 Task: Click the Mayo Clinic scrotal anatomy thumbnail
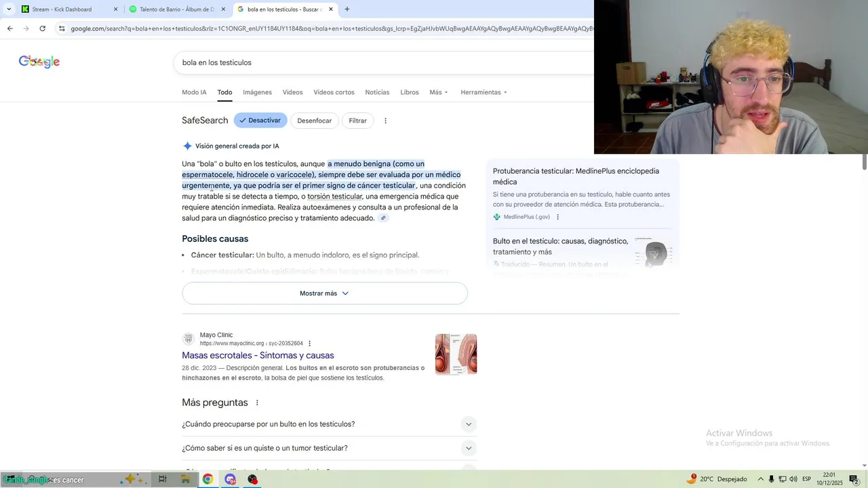456,354
